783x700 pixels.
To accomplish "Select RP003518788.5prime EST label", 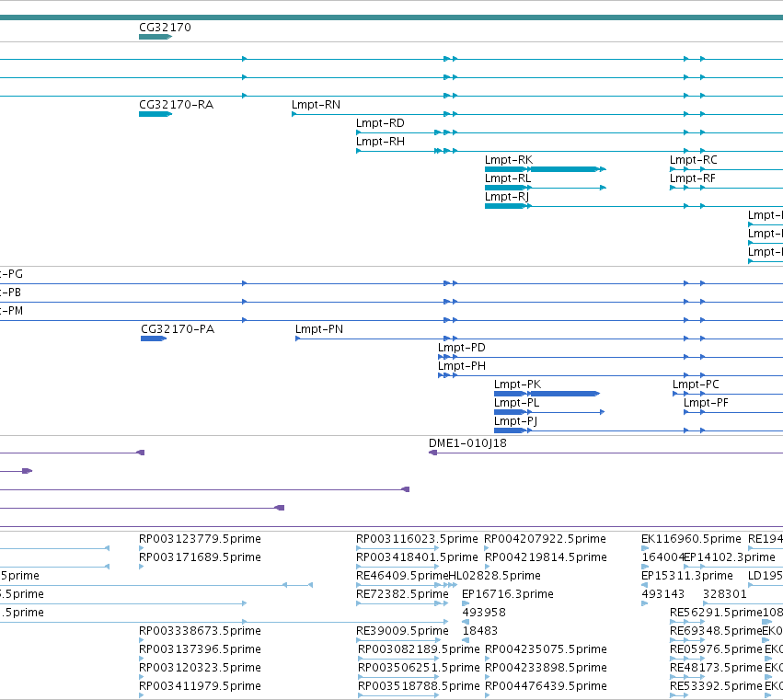I will tap(419, 686).
